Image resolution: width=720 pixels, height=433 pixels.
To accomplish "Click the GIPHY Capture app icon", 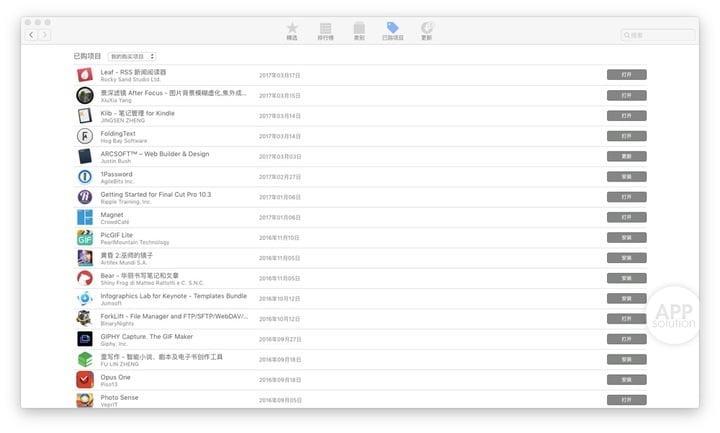I will pos(85,339).
